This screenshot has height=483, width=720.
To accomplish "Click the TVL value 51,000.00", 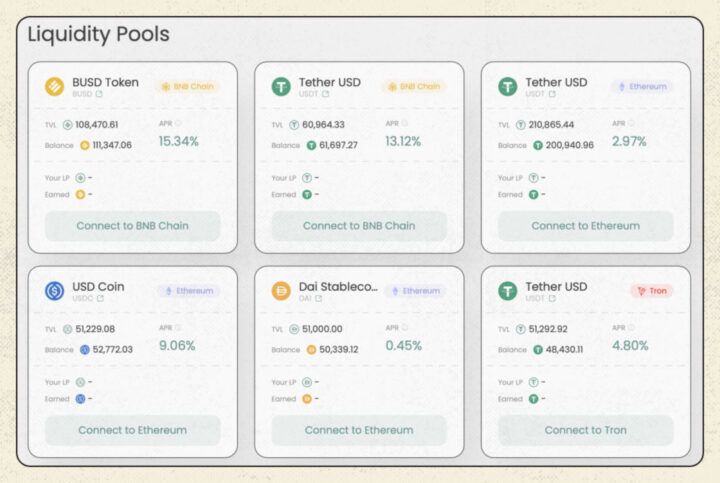I will point(322,329).
